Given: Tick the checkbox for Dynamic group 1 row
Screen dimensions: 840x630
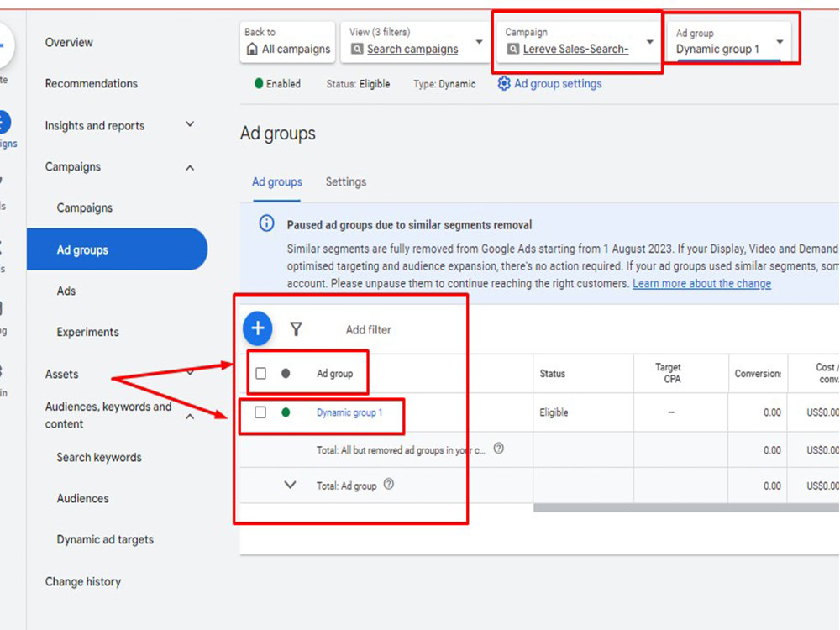Looking at the screenshot, I should click(x=260, y=412).
